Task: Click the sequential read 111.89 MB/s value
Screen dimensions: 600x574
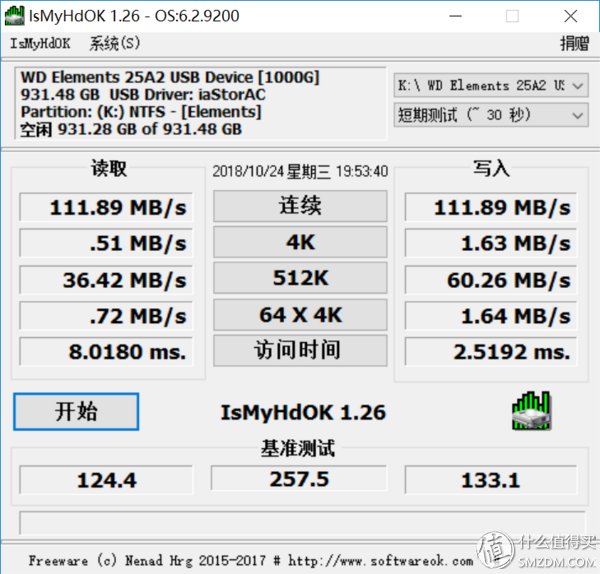Action: click(106, 207)
